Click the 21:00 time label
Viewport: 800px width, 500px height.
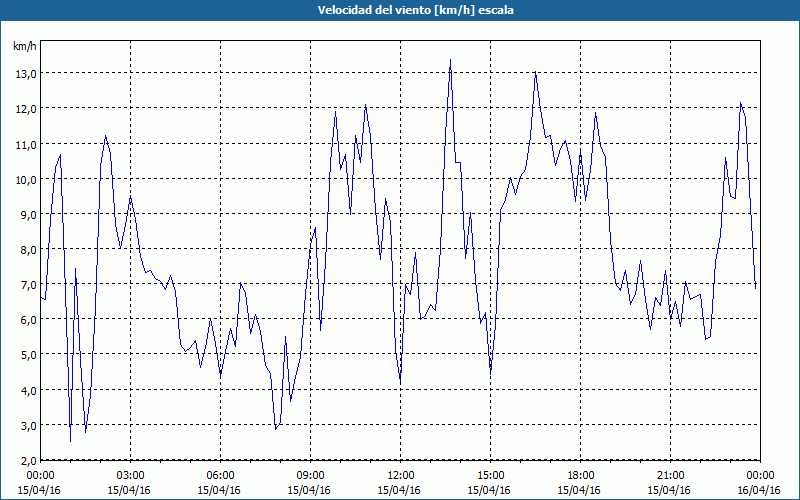pos(669,476)
